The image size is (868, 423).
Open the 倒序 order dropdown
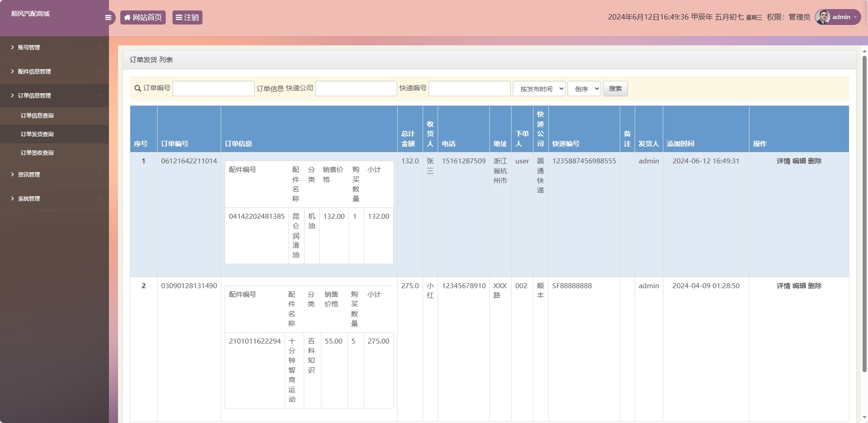[x=584, y=89]
